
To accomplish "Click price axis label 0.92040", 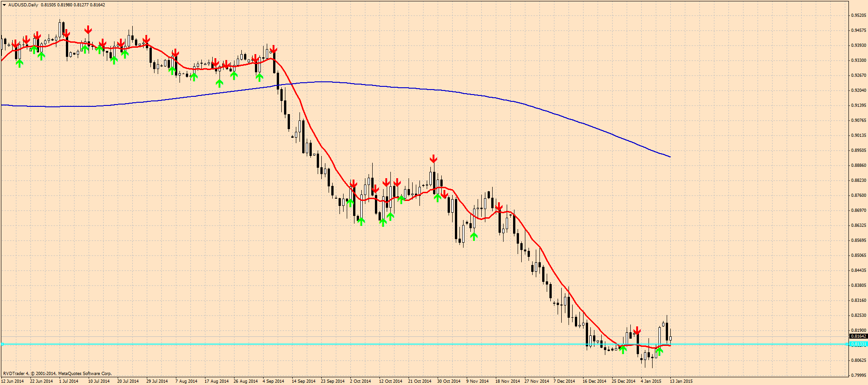I will (858, 90).
